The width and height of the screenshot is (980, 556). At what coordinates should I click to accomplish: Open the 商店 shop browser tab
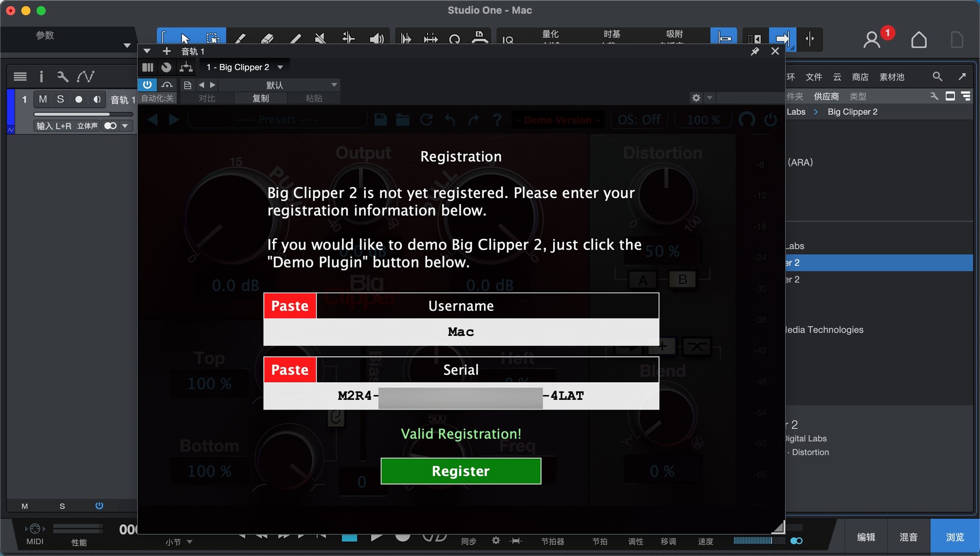860,77
